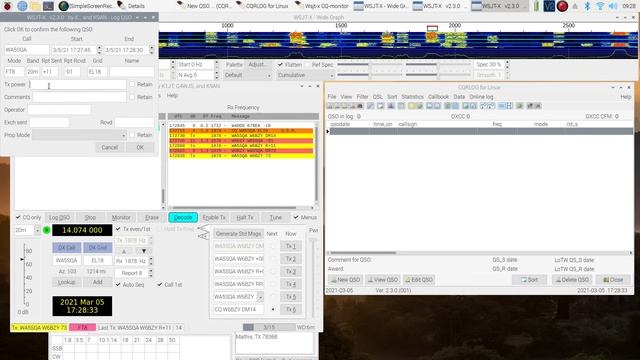Open the CQRLOG Online log menu
640x360 pixels.
tap(481, 97)
